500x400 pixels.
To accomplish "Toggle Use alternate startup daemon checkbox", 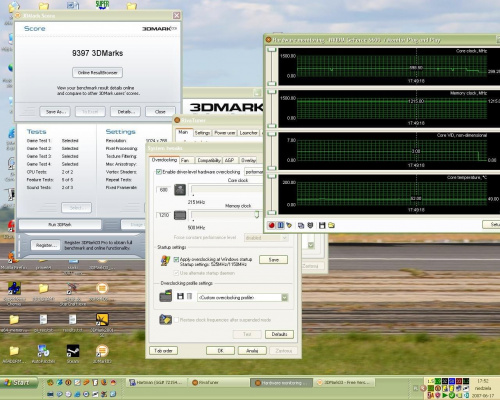I will (x=176, y=273).
